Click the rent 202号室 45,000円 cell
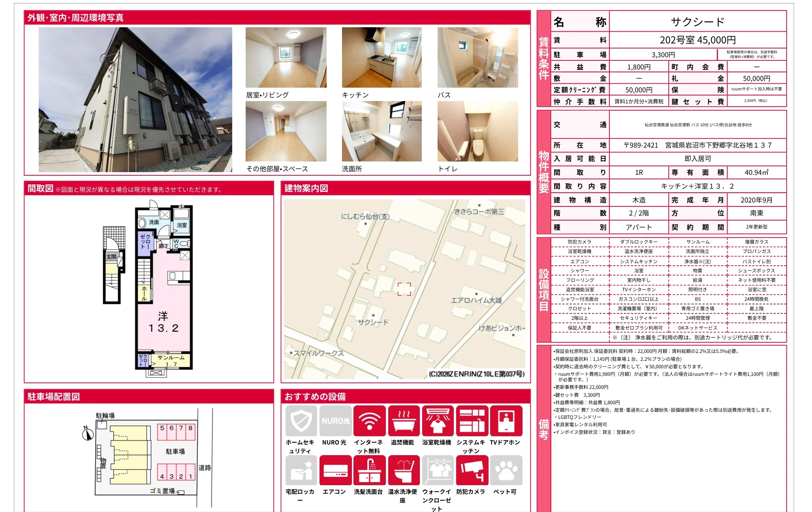 698,40
